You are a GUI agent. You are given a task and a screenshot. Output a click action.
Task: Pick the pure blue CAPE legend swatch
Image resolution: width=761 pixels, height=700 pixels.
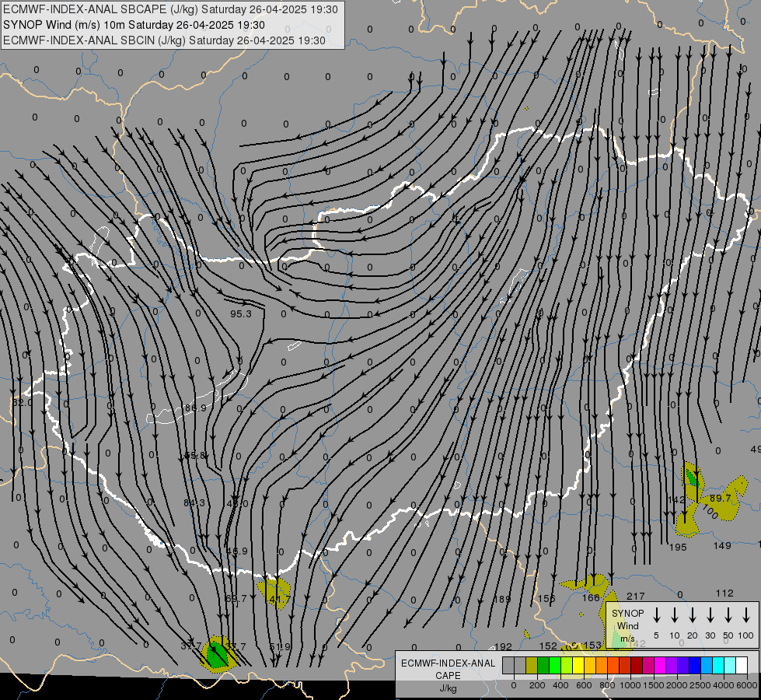click(695, 666)
